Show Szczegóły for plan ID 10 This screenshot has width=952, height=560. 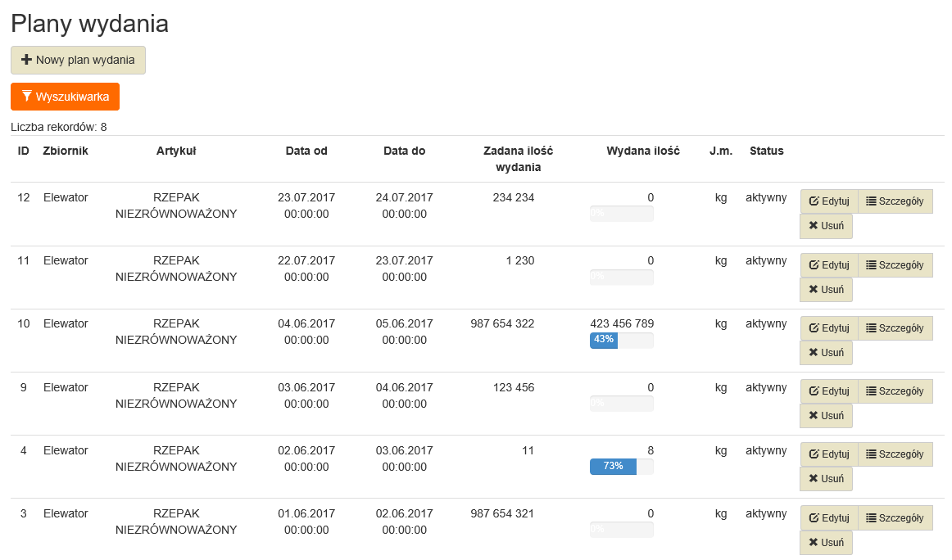point(895,327)
